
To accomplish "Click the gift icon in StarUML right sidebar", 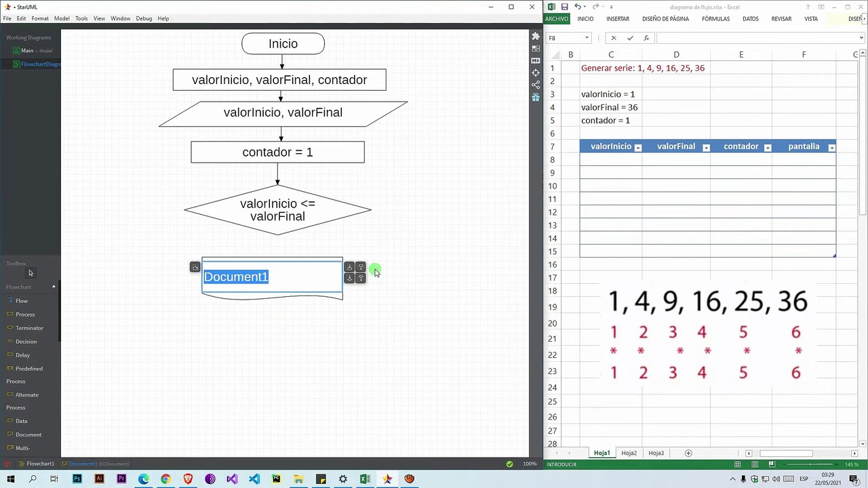I will coord(536,97).
